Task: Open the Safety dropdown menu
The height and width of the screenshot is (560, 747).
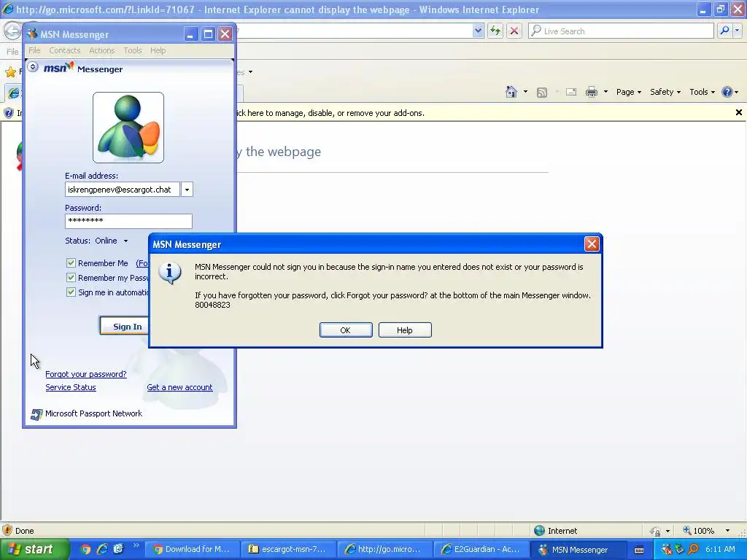Action: (x=665, y=92)
